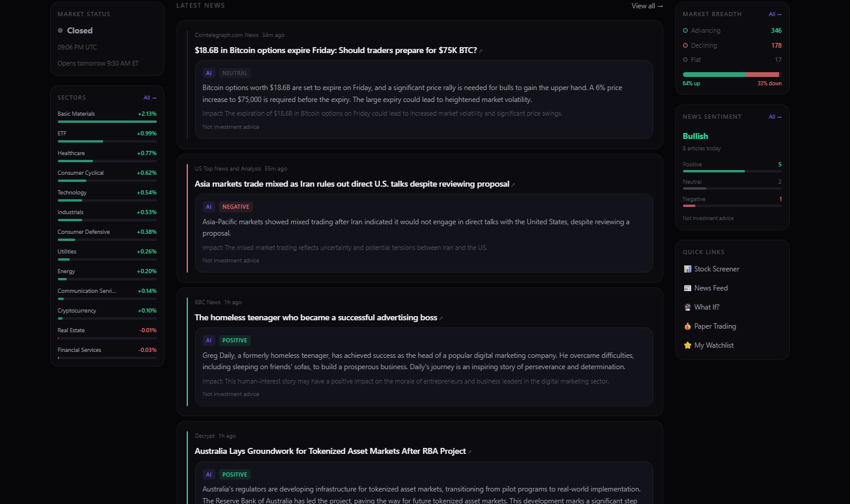Open the homeless teenager advertising boss headline
Screen dimensions: 850x504
316,318
